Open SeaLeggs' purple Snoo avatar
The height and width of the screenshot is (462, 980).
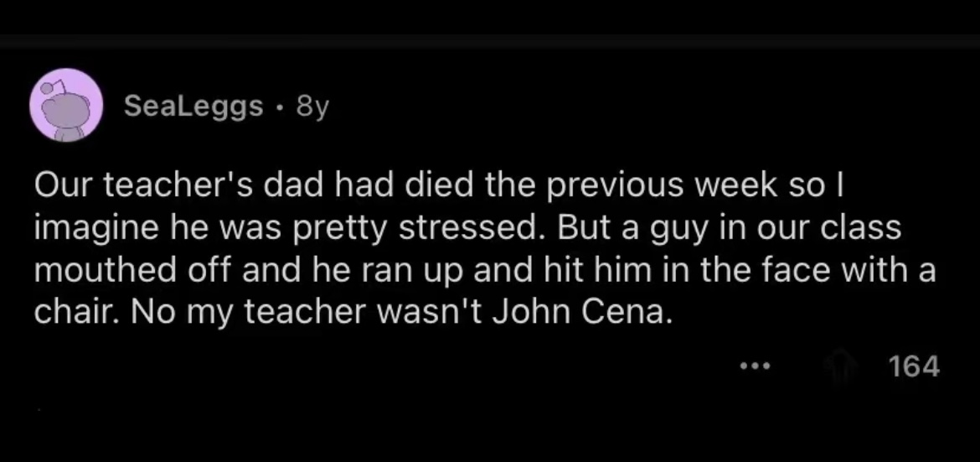click(x=66, y=105)
